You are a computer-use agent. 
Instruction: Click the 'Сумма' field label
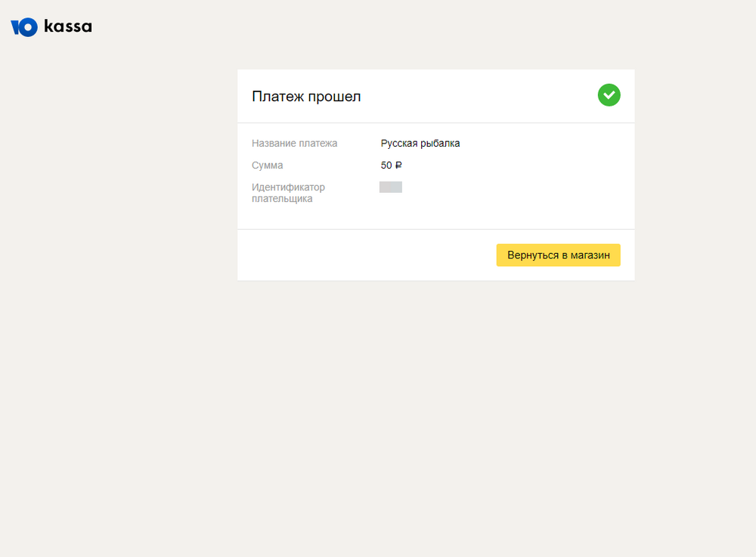[x=267, y=166]
